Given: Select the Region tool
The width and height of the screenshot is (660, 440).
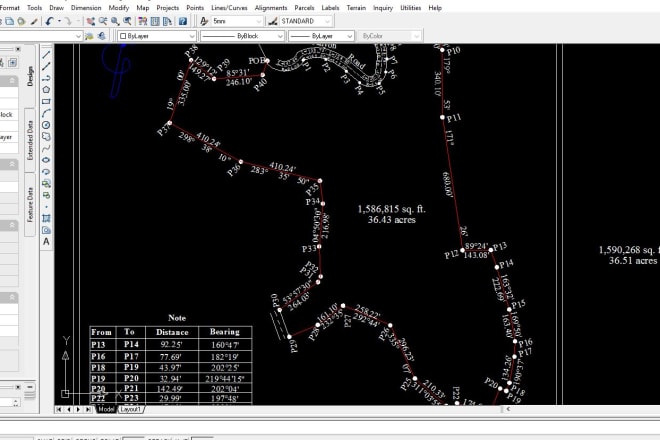Looking at the screenshot, I should tap(46, 230).
